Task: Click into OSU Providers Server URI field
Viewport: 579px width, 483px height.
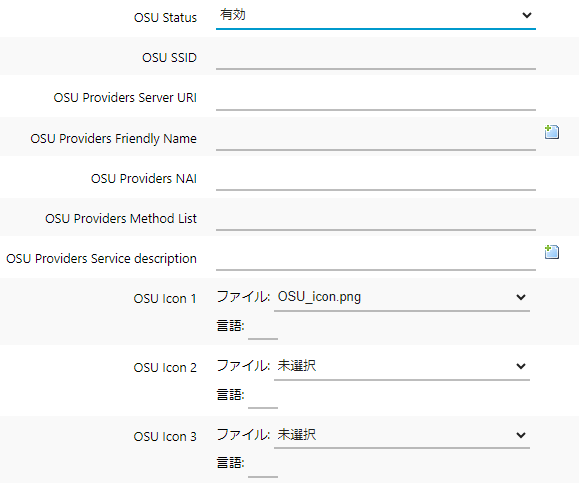Action: tap(376, 98)
